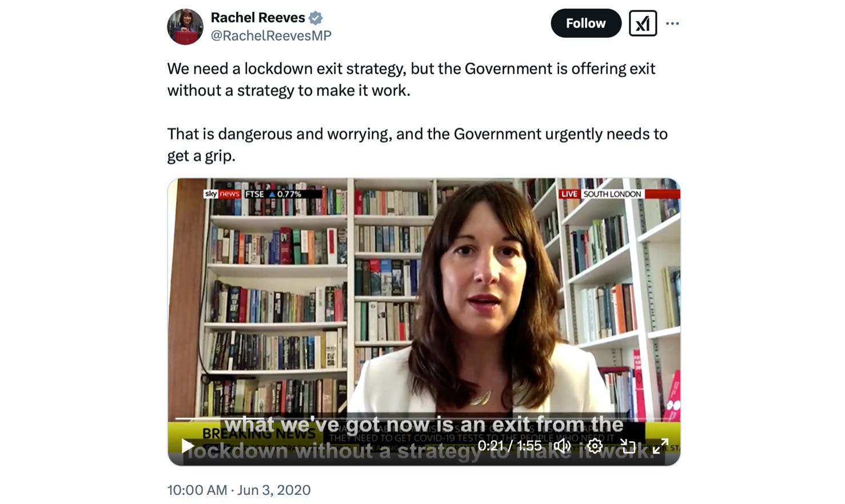Mute the video with the speaker icon
Image resolution: width=845 pixels, height=504 pixels.
click(562, 446)
